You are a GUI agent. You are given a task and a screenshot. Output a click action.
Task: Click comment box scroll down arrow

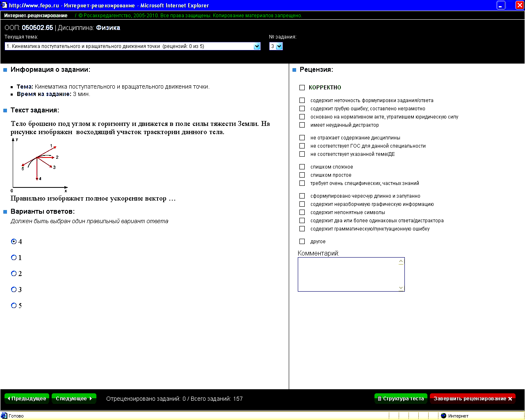401,288
